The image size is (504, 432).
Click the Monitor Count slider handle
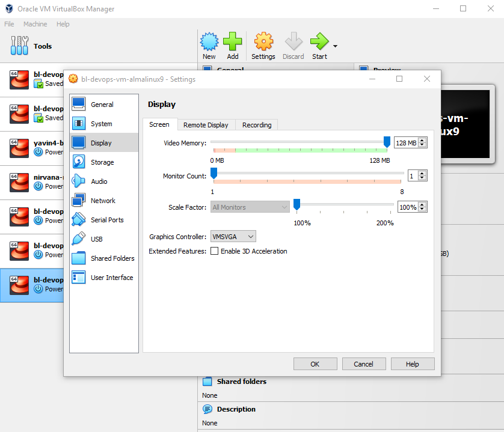(x=214, y=173)
